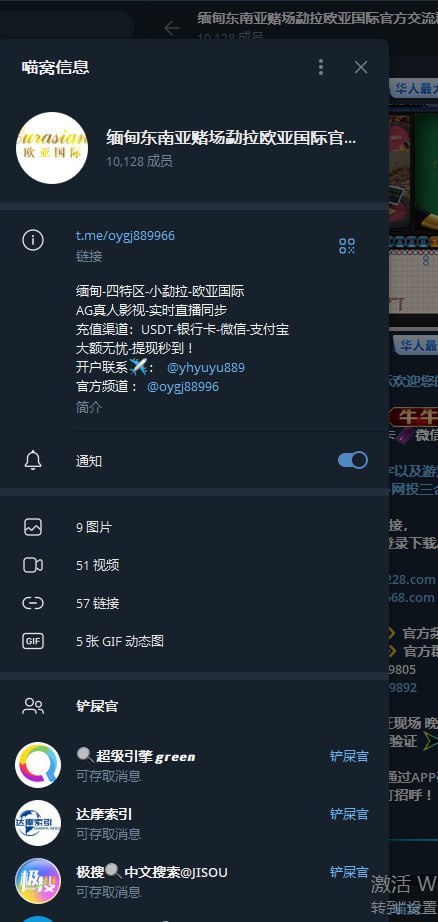Select admin 超级引擎 green in list

[x=195, y=765]
